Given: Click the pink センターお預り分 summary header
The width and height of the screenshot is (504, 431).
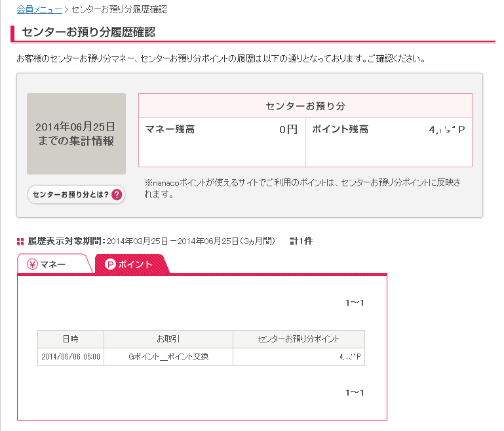Looking at the screenshot, I should [x=305, y=106].
